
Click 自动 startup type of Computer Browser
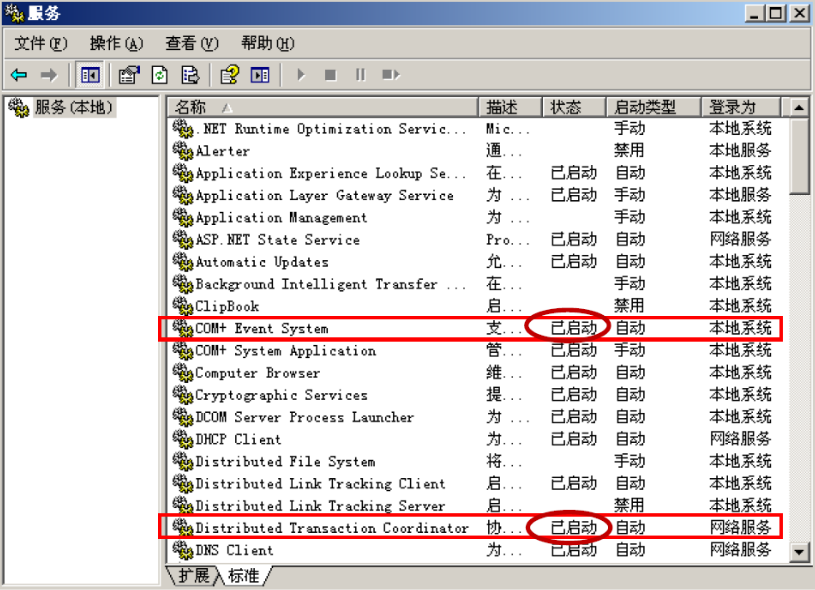click(x=629, y=372)
